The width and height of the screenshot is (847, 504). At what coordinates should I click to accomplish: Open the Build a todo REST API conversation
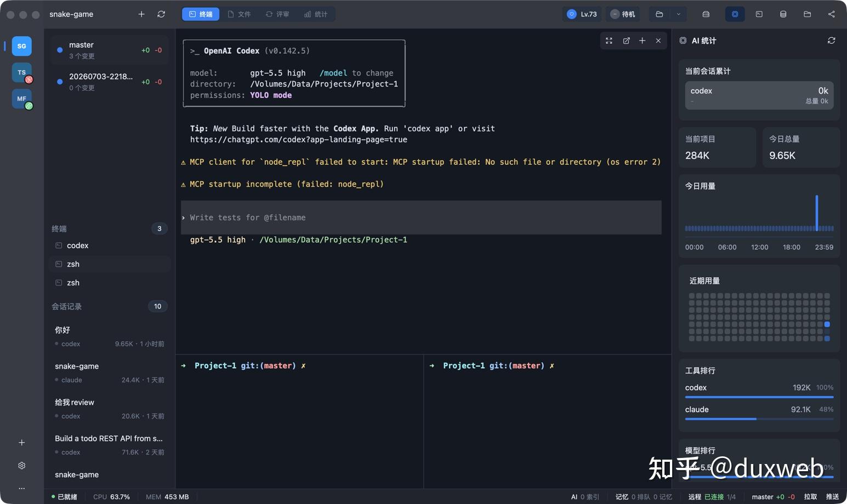[110, 445]
